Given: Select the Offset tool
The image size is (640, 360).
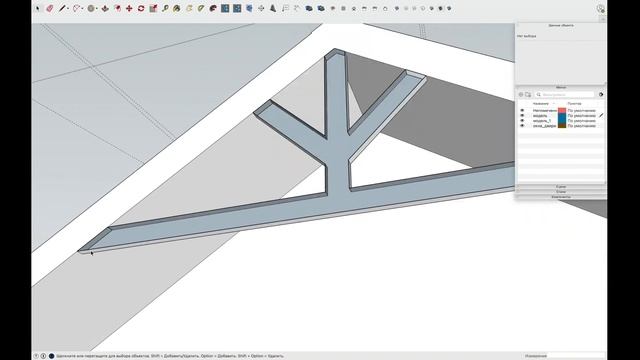Looking at the screenshot, I should [x=118, y=8].
